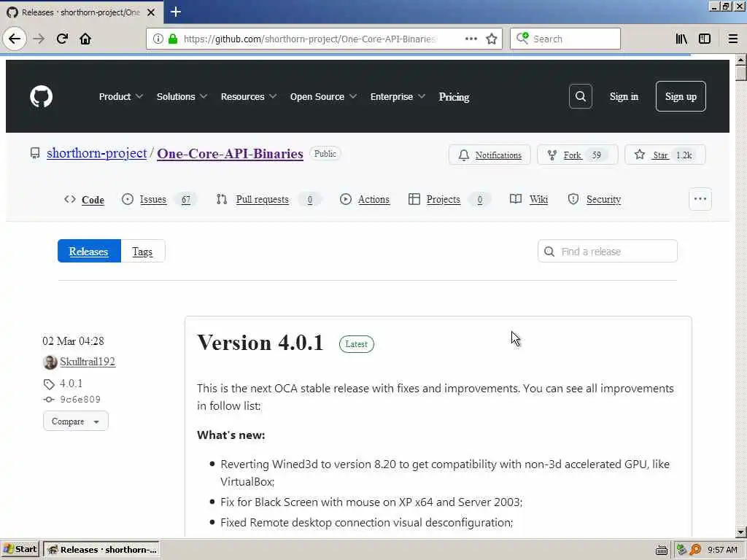Click the Sign up button

[681, 96]
